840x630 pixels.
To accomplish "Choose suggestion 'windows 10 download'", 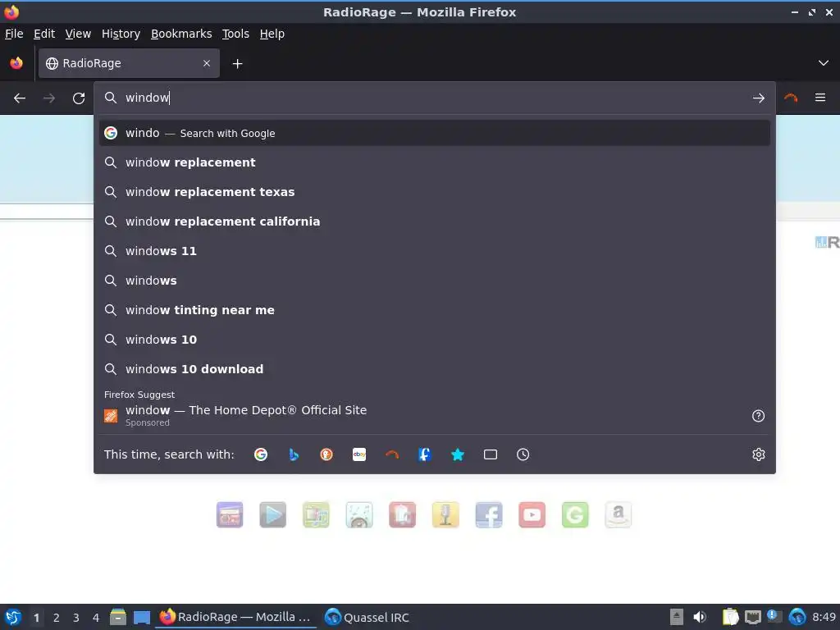I will [435, 368].
